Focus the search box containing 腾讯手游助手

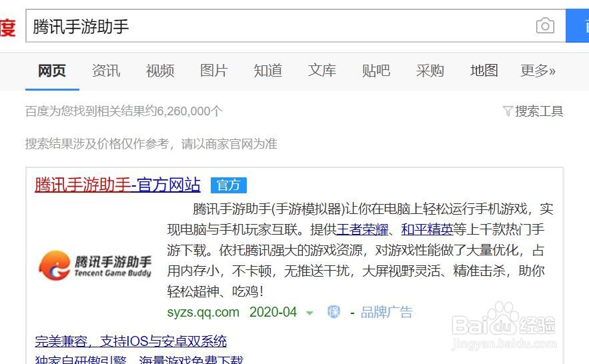(296, 26)
